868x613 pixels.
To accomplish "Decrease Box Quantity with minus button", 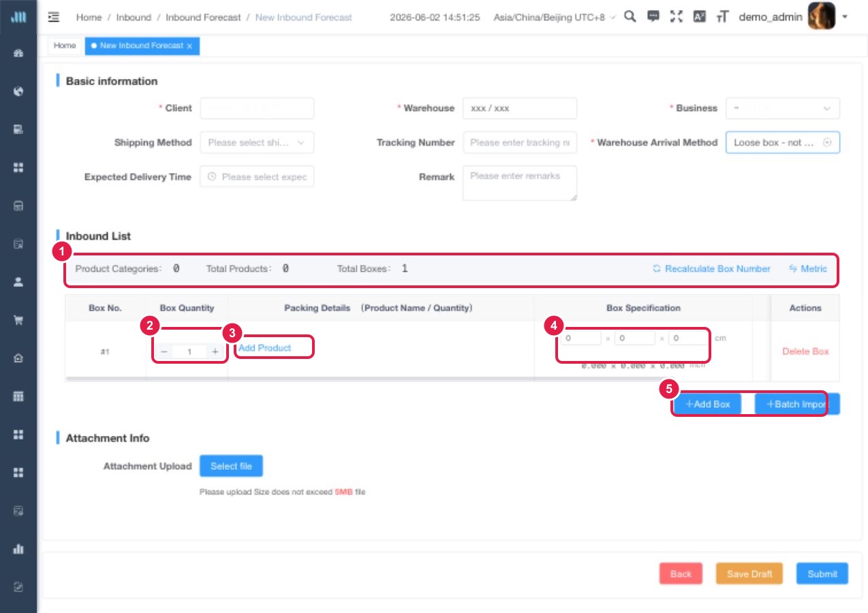I will pos(164,351).
